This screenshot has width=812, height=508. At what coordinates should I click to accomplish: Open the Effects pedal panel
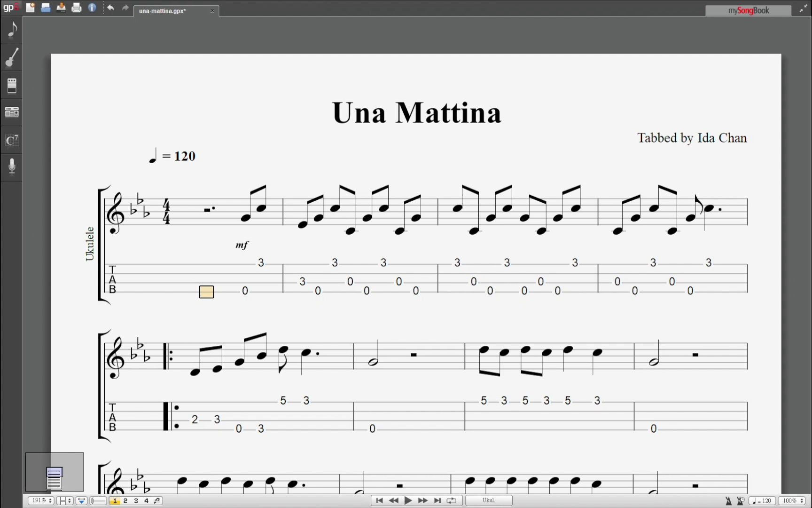[x=12, y=86]
